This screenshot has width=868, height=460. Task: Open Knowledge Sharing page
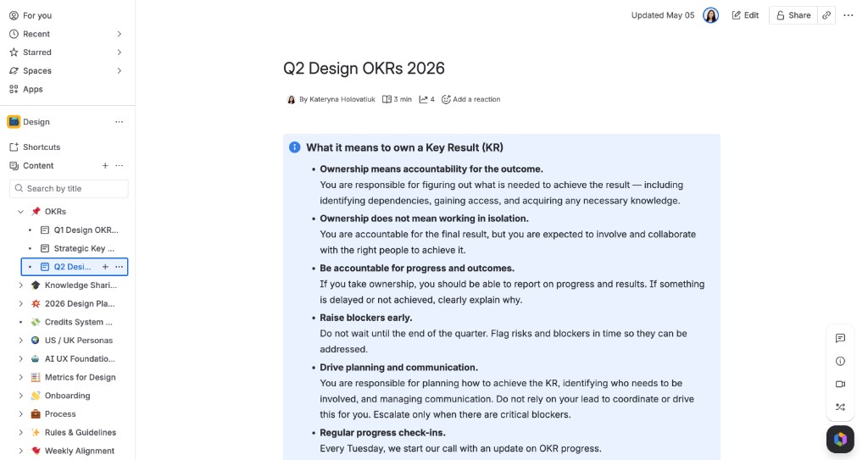coord(81,285)
